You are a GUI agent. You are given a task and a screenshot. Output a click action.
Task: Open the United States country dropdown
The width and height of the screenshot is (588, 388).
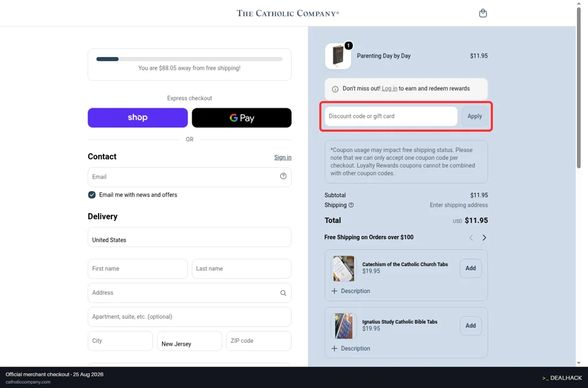point(189,237)
